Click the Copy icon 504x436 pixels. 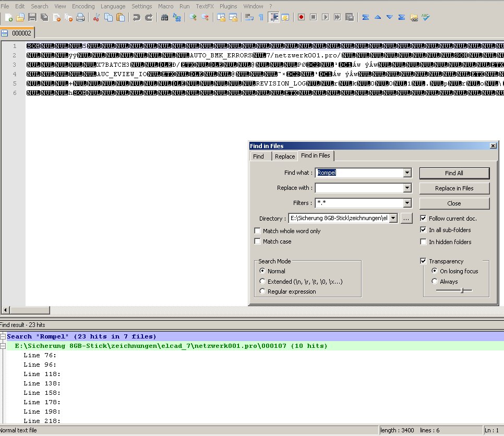(109, 17)
